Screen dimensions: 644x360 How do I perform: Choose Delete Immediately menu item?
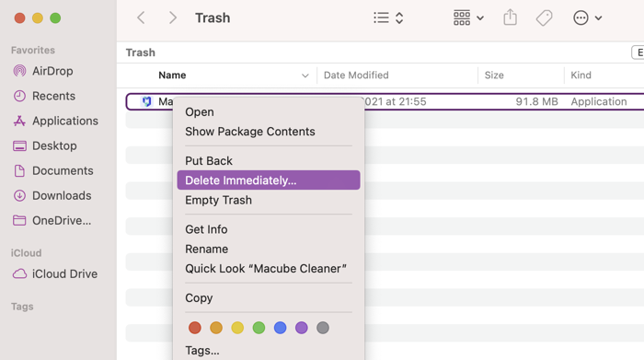(269, 180)
